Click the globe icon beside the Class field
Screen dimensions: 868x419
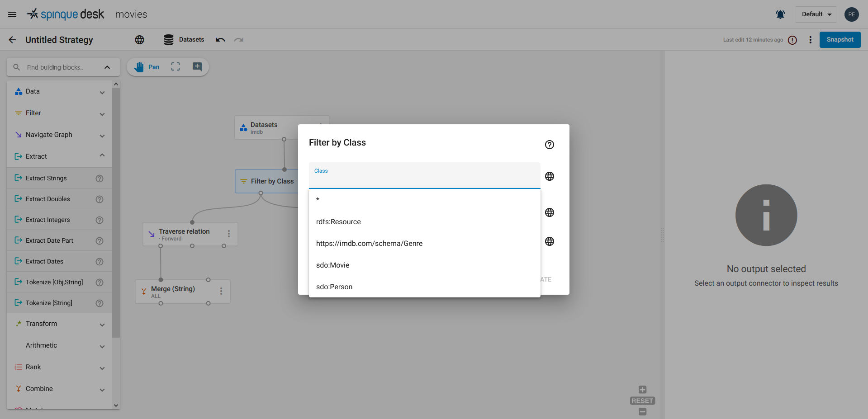click(x=550, y=176)
